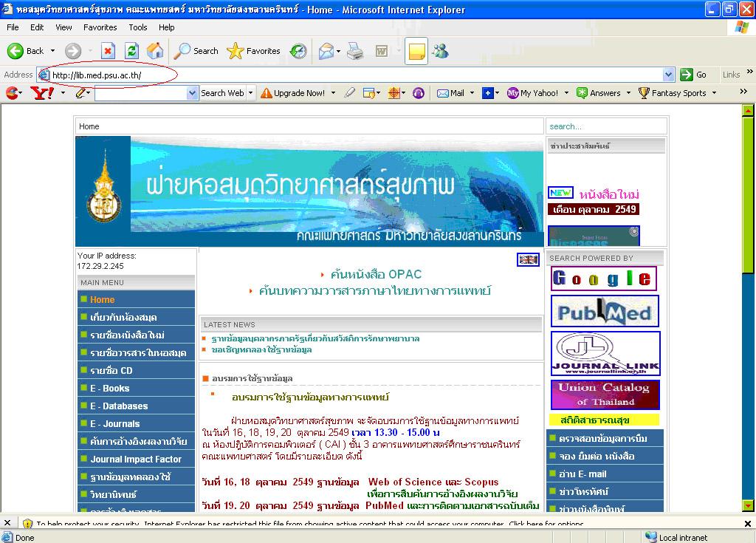Click the yellow note Discuss icon
Viewport: 756px width, 543px height.
click(416, 51)
